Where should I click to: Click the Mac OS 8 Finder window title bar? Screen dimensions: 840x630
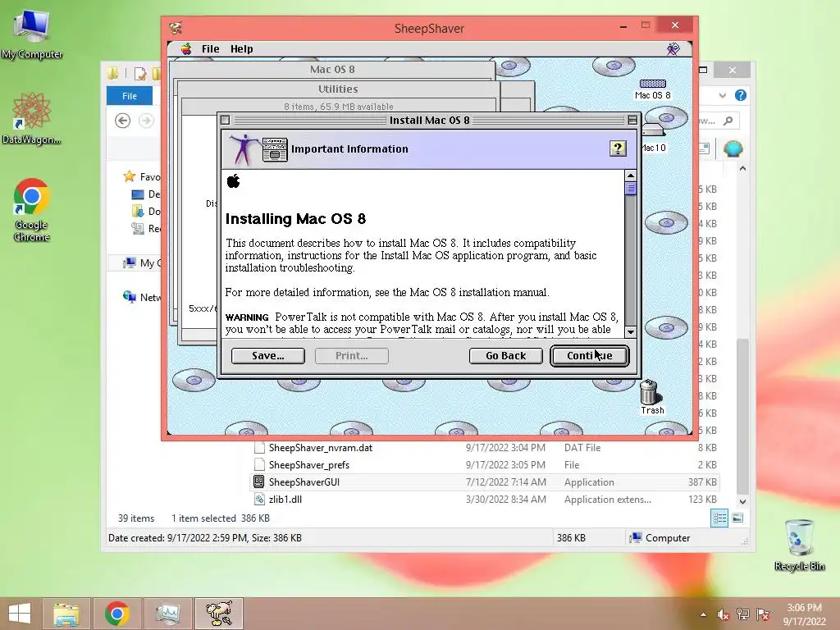[332, 69]
